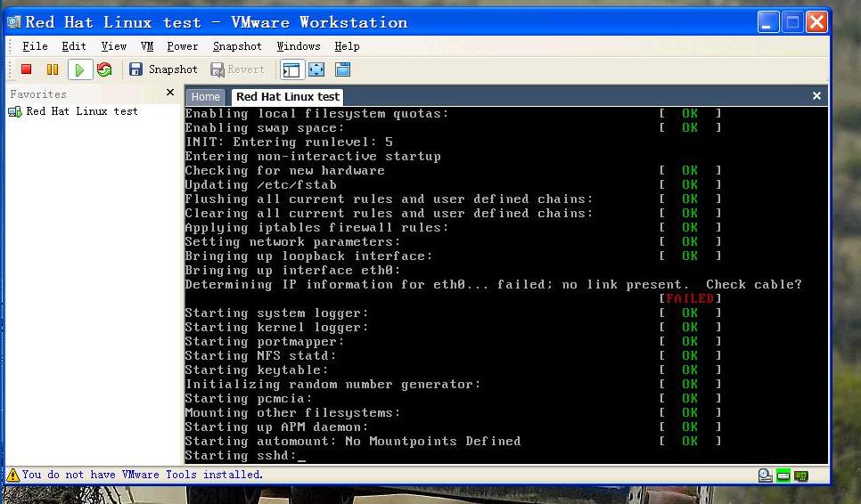Click the Snapshot text label in toolbar
The image size is (861, 504).
(173, 69)
